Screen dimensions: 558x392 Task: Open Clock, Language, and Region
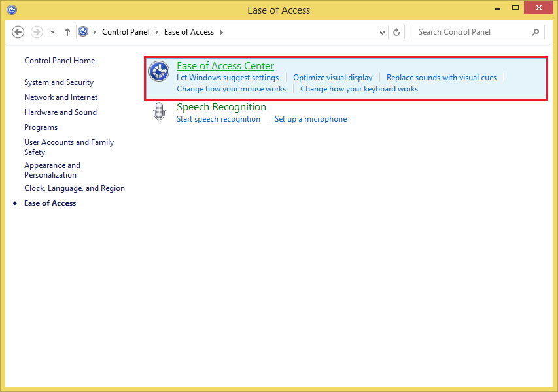click(75, 188)
